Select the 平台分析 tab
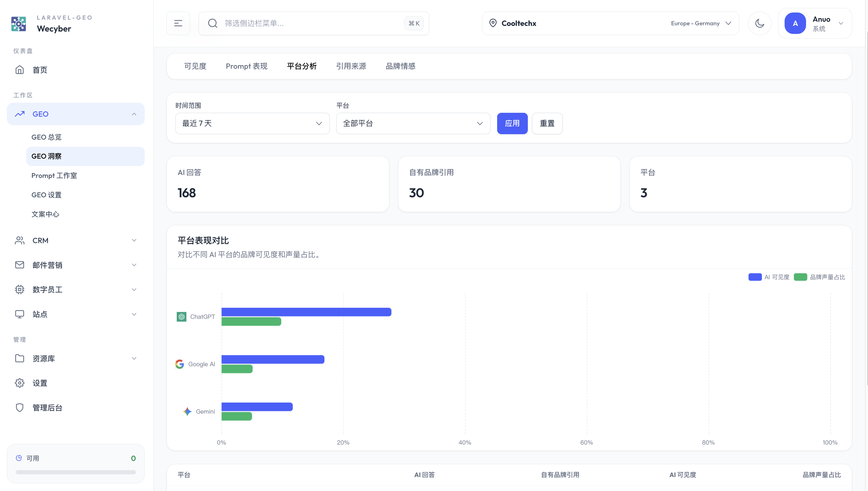The height and width of the screenshot is (491, 868). tap(302, 66)
